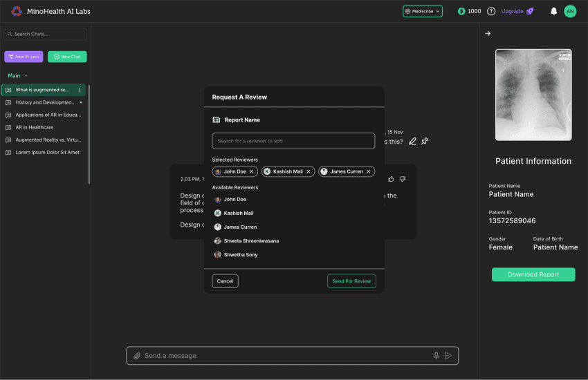The width and height of the screenshot is (588, 380).
Task: Click the credits coin icon
Action: pos(461,11)
